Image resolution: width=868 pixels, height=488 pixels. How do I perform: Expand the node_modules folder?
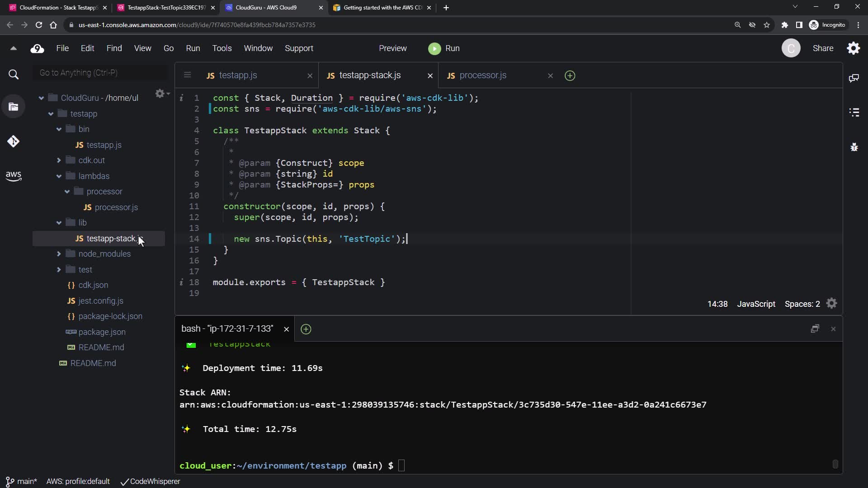pos(59,254)
